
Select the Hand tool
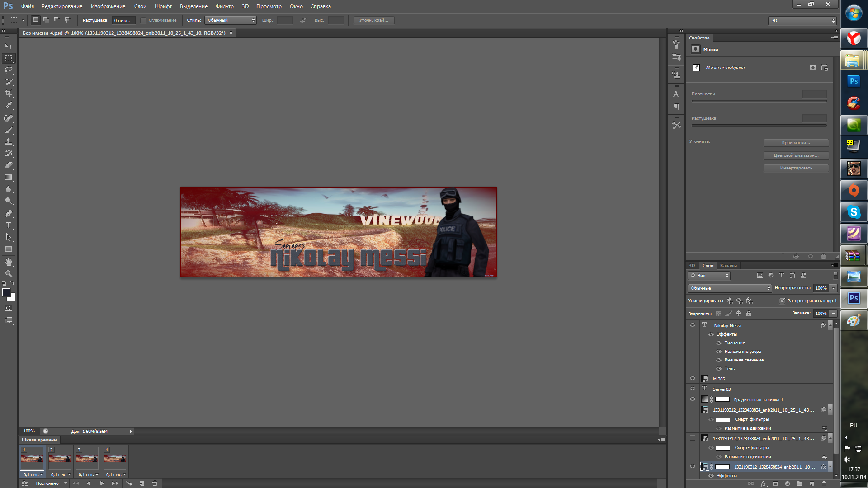[x=9, y=262]
